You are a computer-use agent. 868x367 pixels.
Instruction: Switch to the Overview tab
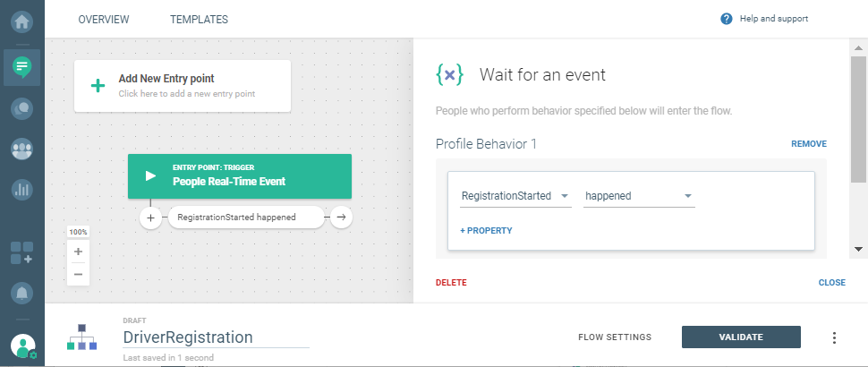click(x=104, y=19)
